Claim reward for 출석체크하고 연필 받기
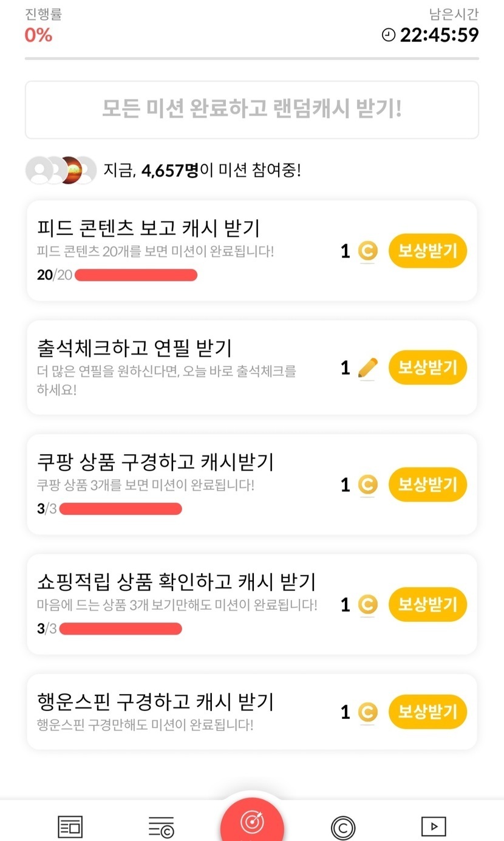This screenshot has height=841, width=504. (x=427, y=367)
